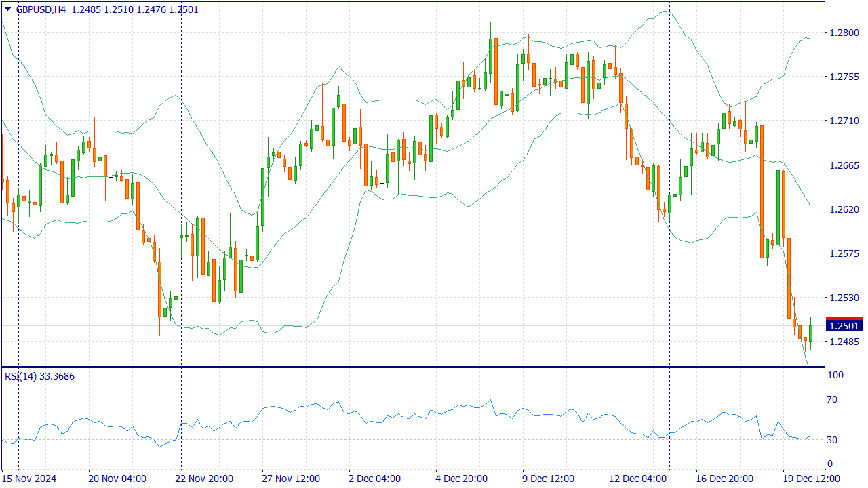868x488 pixels.
Task: Click the 1.2710 price axis label
Action: click(843, 121)
